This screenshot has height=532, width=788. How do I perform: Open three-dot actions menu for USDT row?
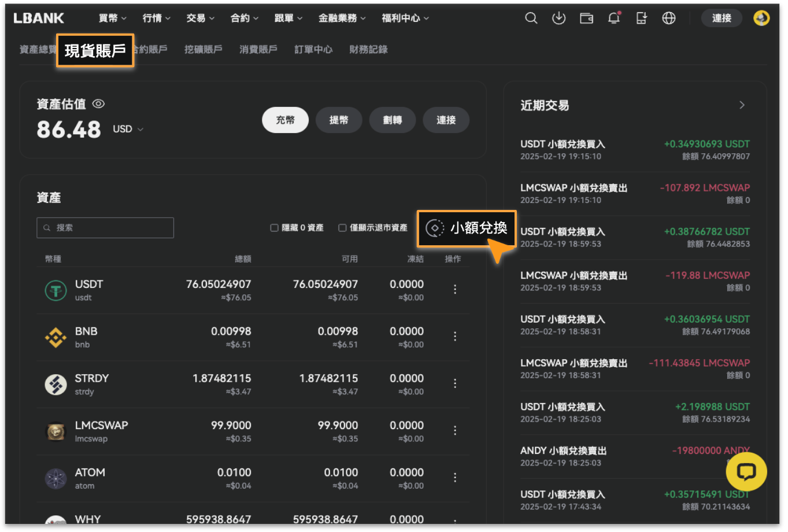455,289
